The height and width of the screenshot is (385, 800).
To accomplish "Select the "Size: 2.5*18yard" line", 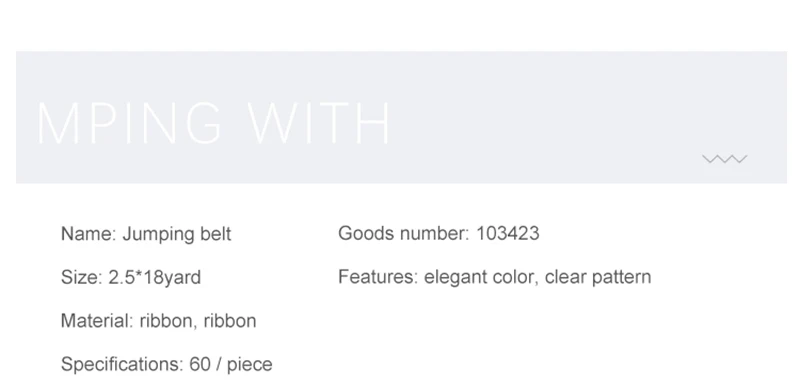I will click(x=131, y=277).
